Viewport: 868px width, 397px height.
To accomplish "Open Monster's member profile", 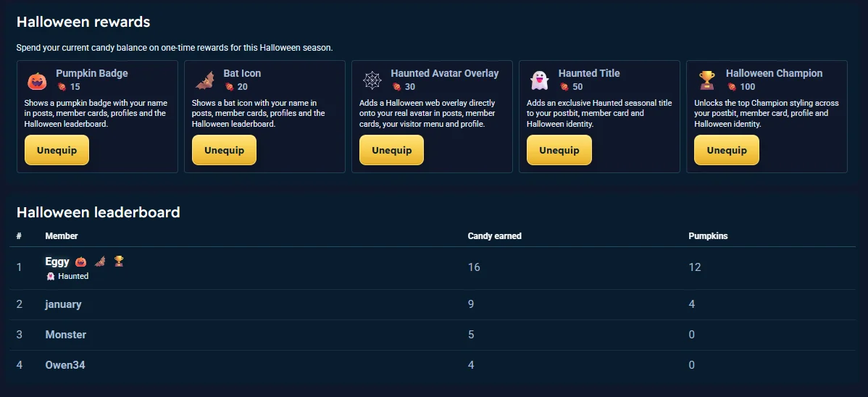I will click(x=65, y=335).
